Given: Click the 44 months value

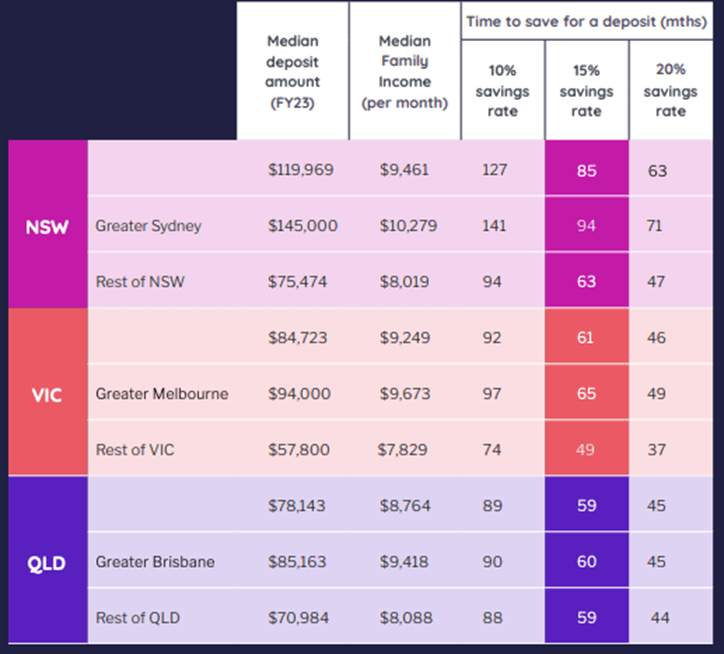Looking at the screenshot, I should point(660,618).
